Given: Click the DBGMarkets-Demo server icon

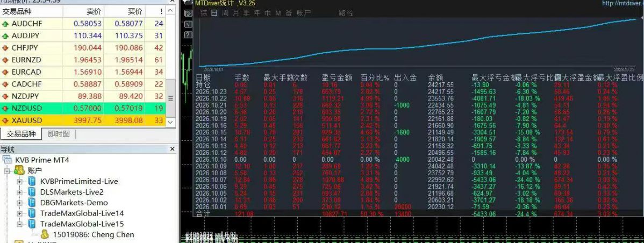Looking at the screenshot, I should point(32,202).
